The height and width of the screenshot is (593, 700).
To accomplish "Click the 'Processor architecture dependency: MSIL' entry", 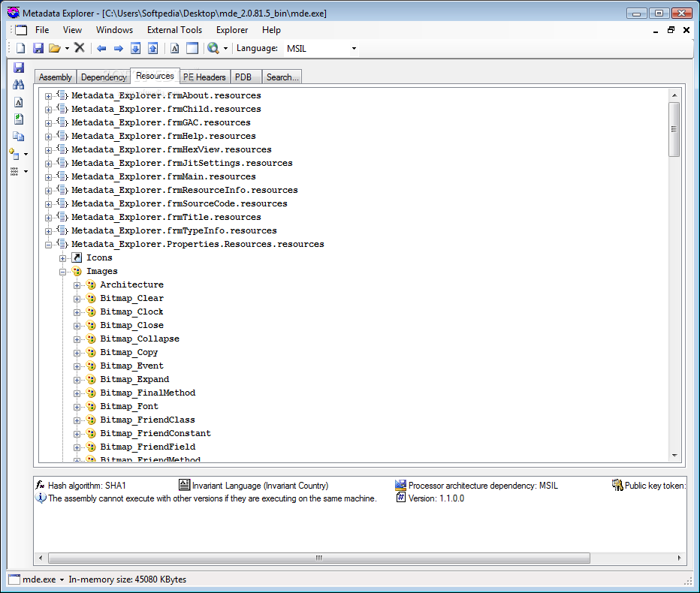I will point(477,486).
